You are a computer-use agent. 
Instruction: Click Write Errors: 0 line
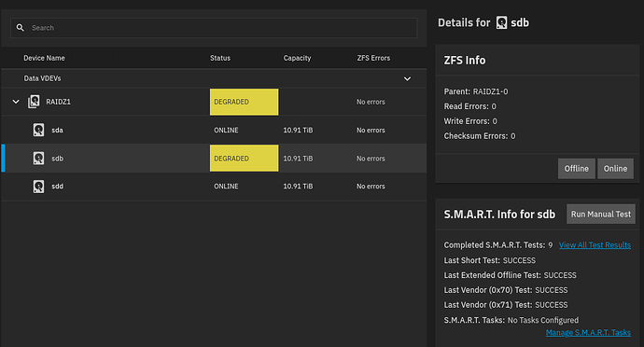pyautogui.click(x=470, y=121)
